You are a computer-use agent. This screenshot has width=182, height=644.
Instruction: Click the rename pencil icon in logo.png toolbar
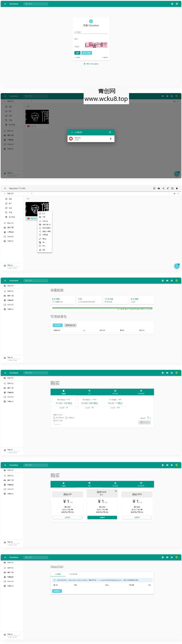168,188
